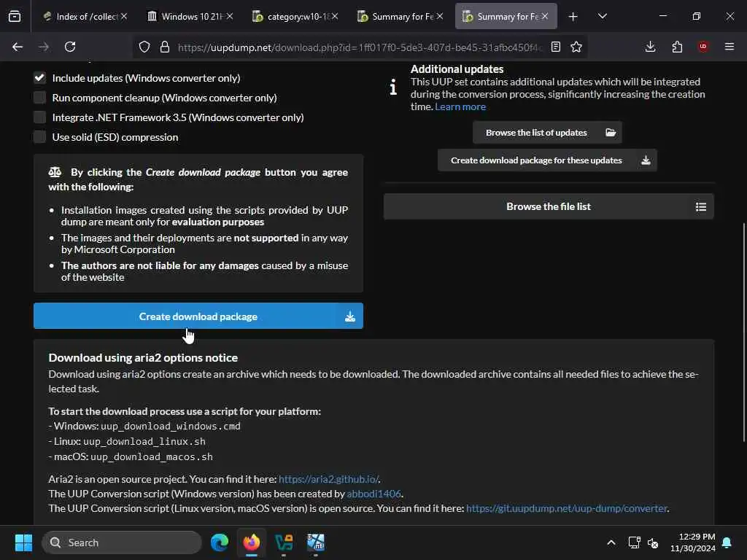This screenshot has width=747, height=560.
Task: Click the Additional updates heading
Action: (457, 69)
